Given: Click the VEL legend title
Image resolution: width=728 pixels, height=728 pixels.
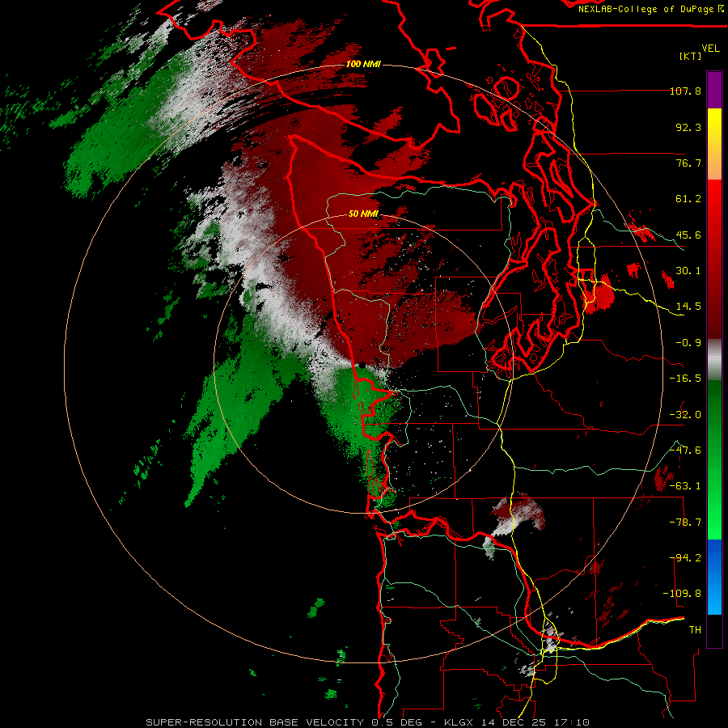Looking at the screenshot, I should pos(710,49).
